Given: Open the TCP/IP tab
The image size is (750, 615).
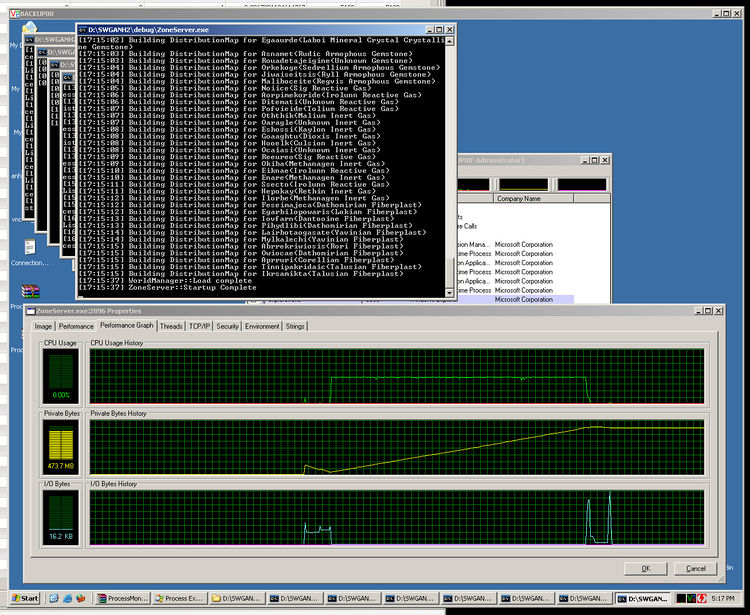Looking at the screenshot, I should (200, 326).
